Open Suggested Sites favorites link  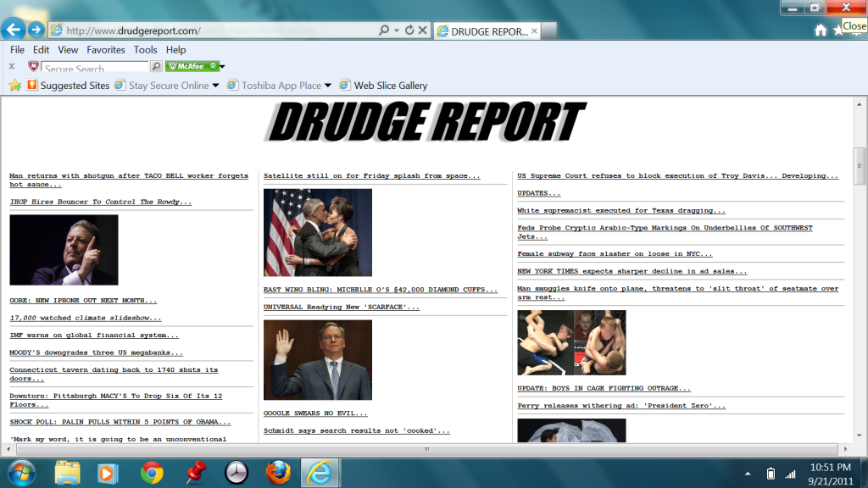click(x=68, y=86)
